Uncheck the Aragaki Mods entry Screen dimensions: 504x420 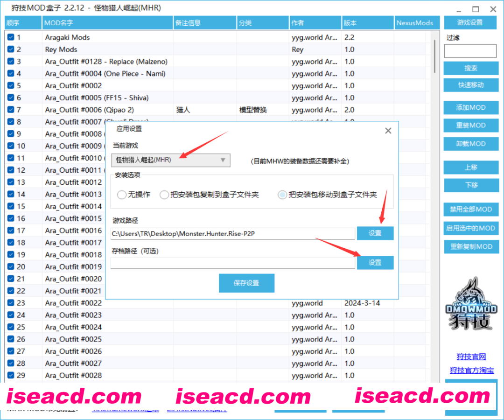click(x=10, y=37)
